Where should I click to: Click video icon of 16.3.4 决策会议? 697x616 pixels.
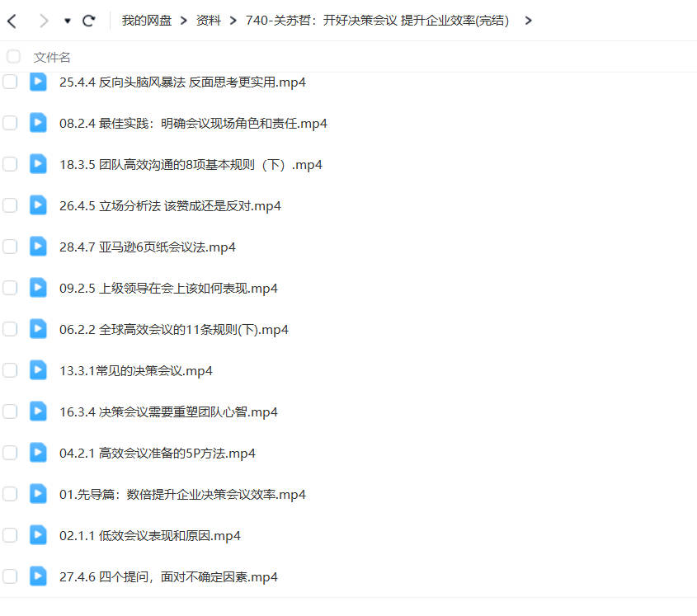coord(38,411)
